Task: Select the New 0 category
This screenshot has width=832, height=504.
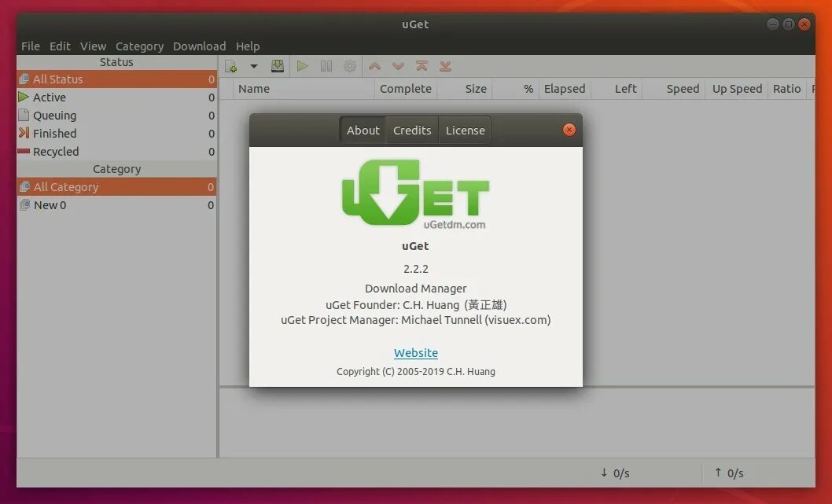Action: 116,204
